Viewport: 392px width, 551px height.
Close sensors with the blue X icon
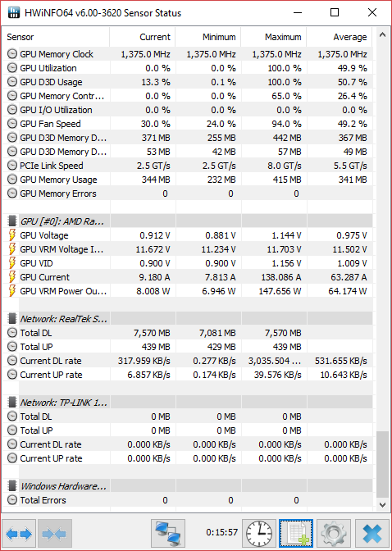click(x=372, y=534)
